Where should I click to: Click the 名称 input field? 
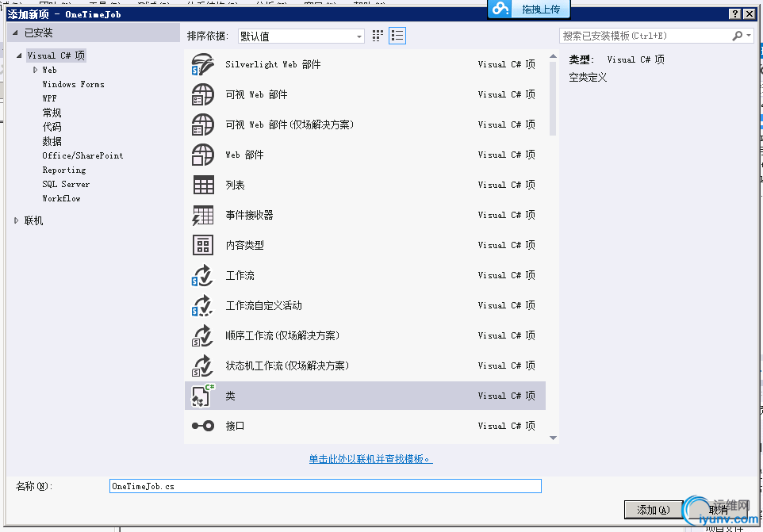point(325,486)
